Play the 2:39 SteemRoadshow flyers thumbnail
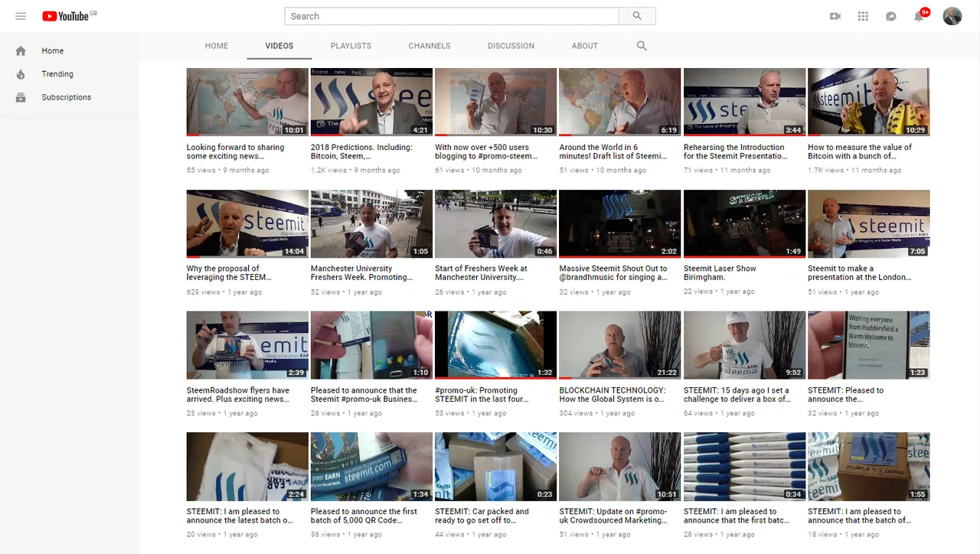 (247, 345)
